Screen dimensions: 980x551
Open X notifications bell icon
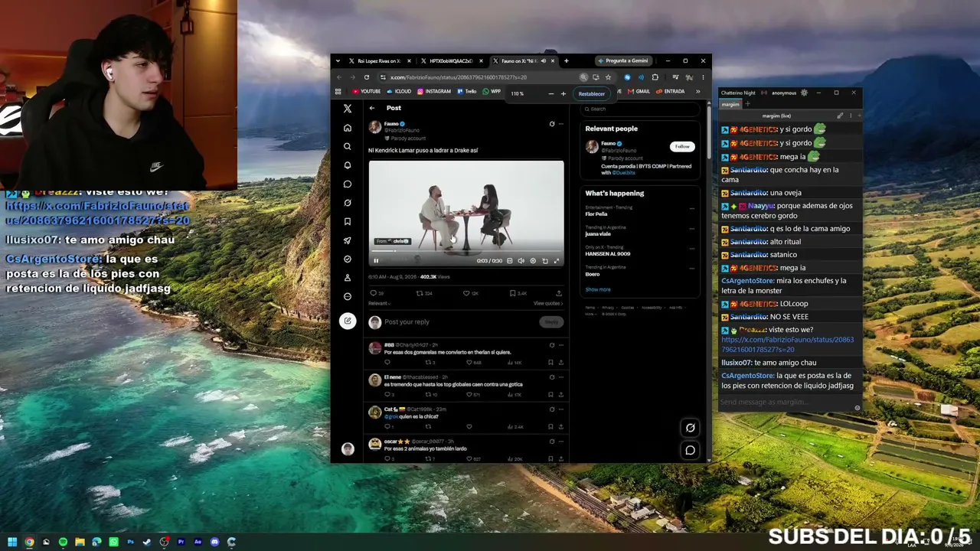[x=348, y=165]
